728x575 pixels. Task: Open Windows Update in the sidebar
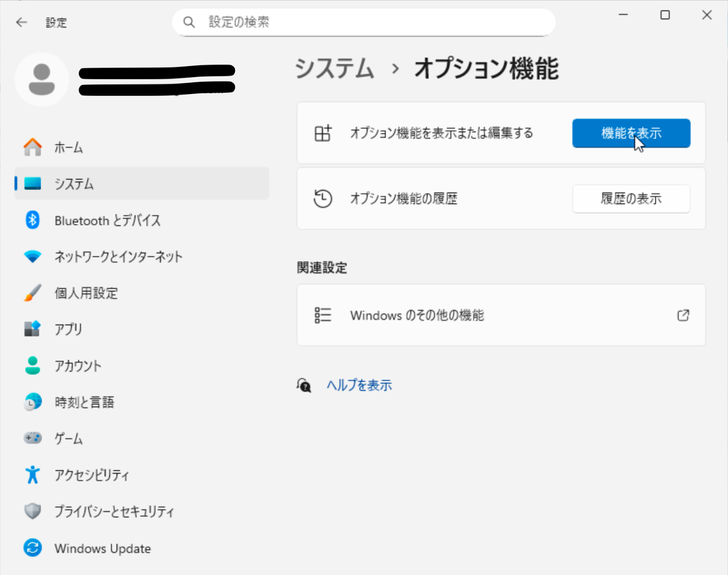click(141, 548)
